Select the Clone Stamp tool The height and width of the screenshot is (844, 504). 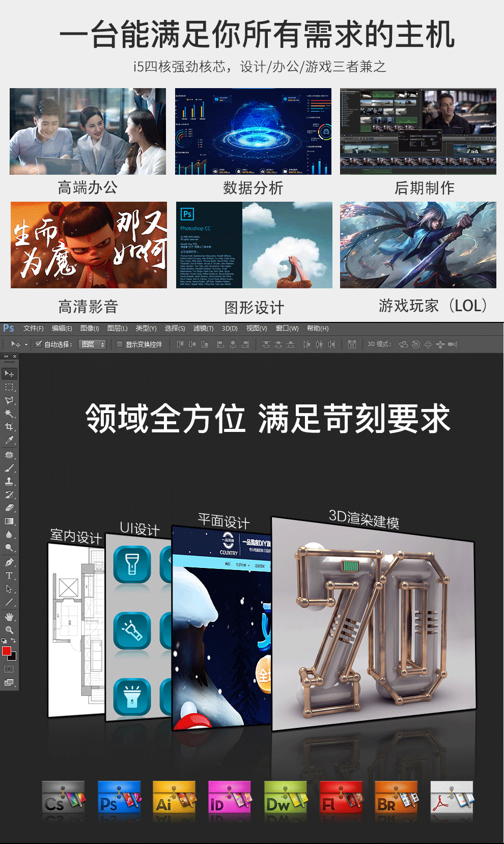9,481
